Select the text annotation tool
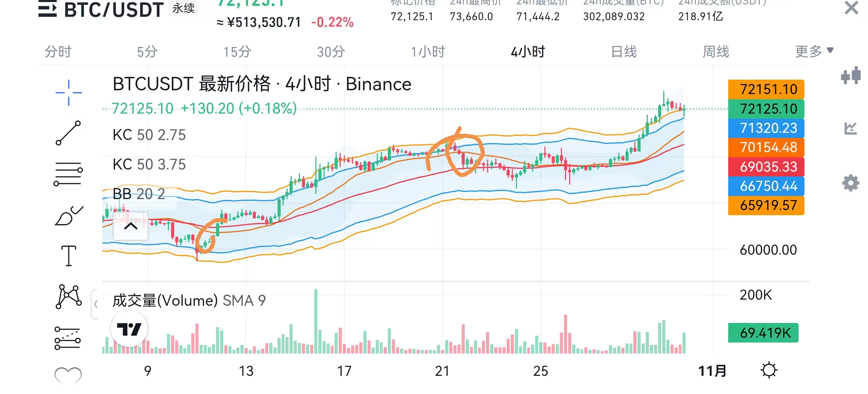868x394 pixels. point(69,256)
